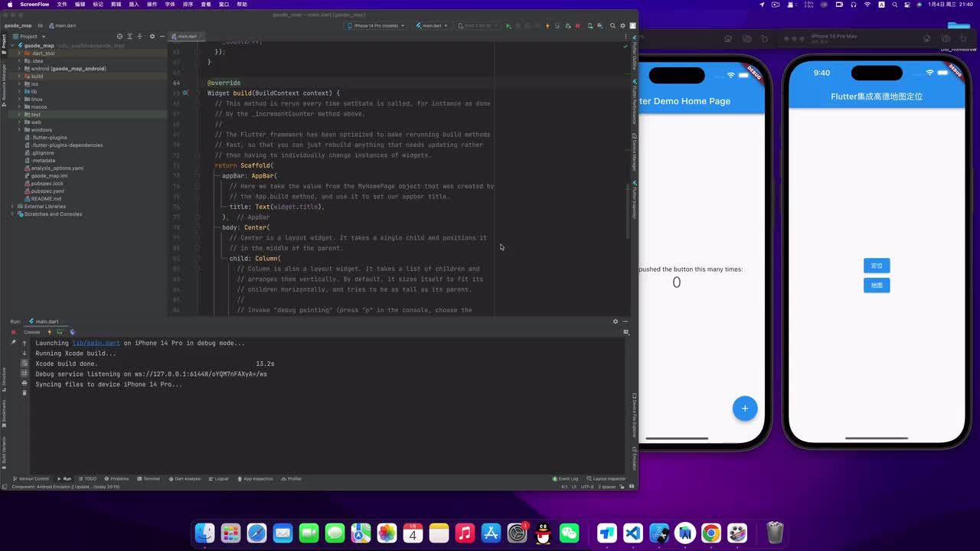Toggle the Bookmarks side tab
Screen dimensions: 980x551
(x=3, y=414)
